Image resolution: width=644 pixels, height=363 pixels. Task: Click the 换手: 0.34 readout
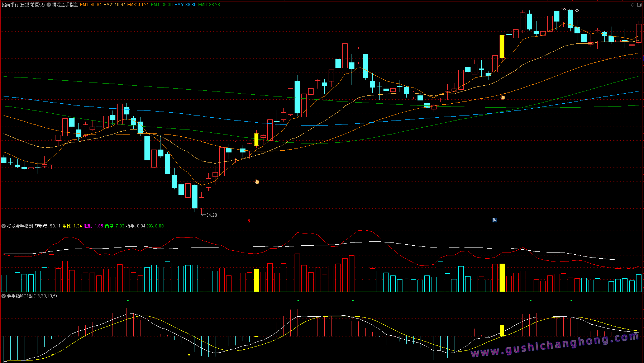(136, 226)
